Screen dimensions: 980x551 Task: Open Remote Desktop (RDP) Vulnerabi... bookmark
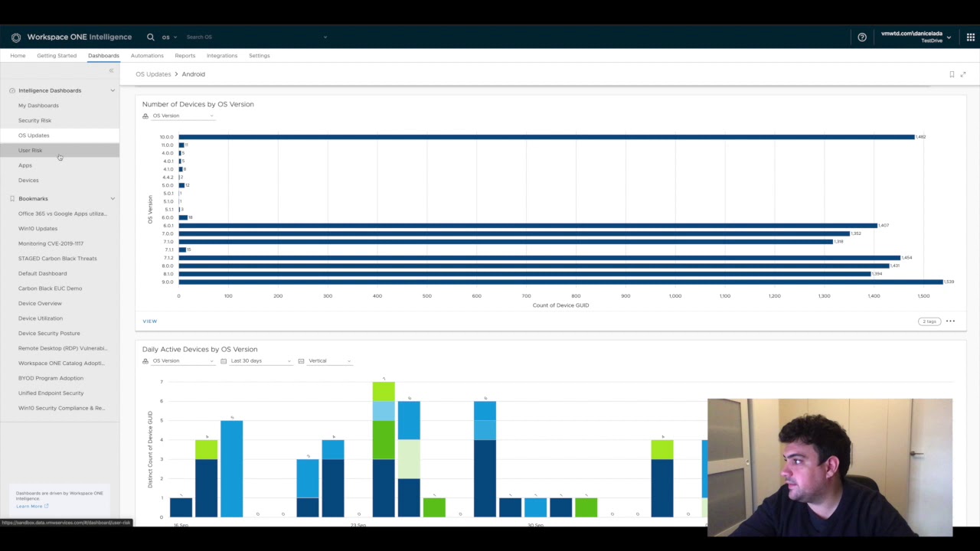[x=63, y=348]
